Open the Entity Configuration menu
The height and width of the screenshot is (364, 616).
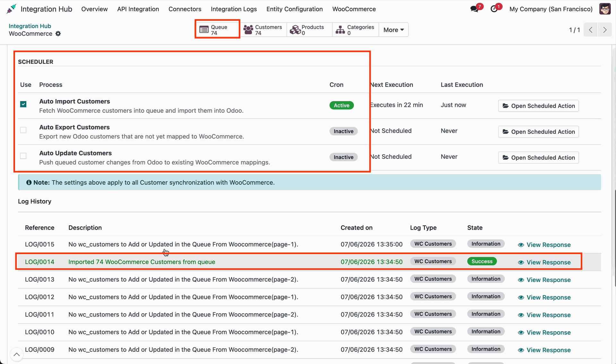(295, 9)
